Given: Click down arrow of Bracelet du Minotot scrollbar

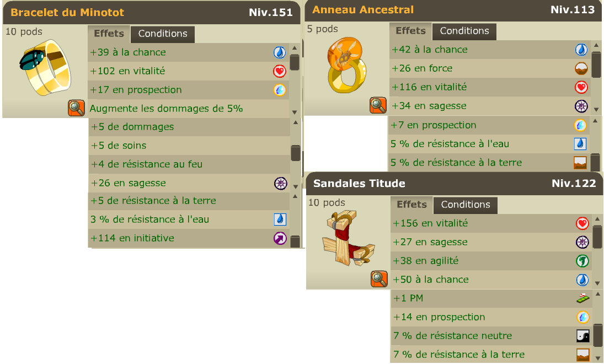Looking at the screenshot, I should (x=295, y=113).
